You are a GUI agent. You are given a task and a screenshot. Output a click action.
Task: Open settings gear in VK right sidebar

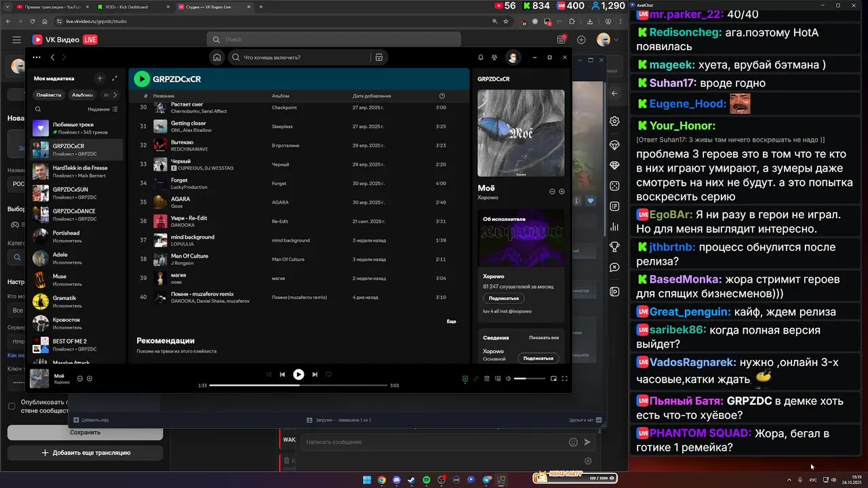tap(614, 121)
